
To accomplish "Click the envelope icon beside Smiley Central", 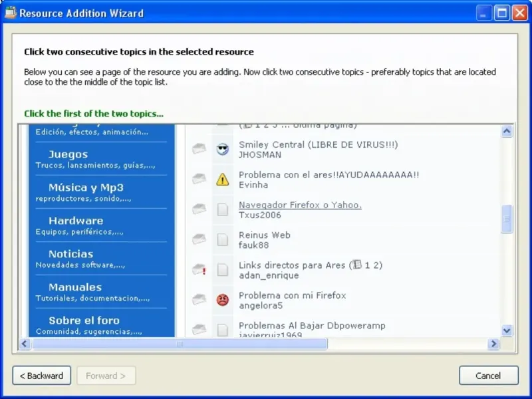I will (x=199, y=149).
